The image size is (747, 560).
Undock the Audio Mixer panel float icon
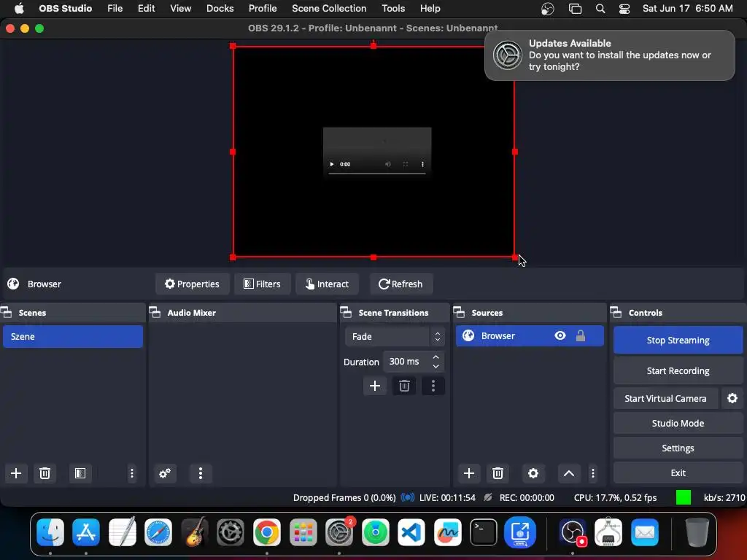[x=155, y=312]
